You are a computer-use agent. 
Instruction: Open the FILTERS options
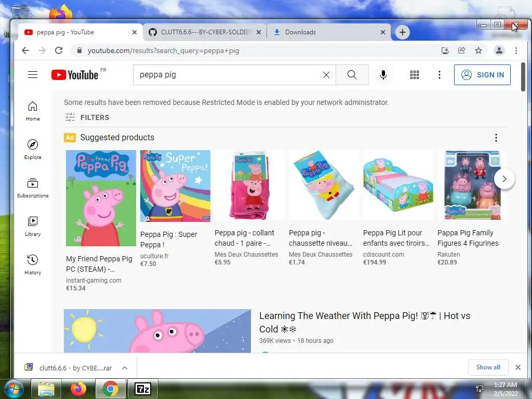[87, 117]
